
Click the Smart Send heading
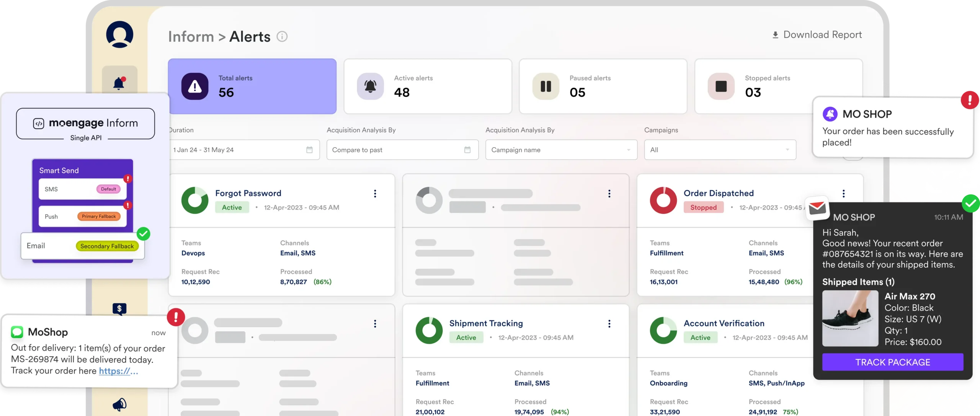click(x=59, y=170)
